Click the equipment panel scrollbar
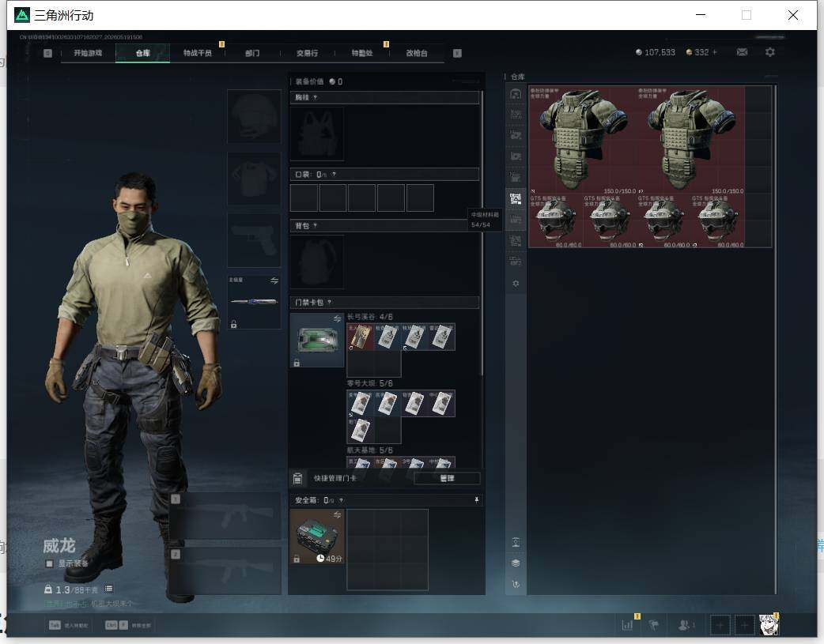 coord(482,234)
